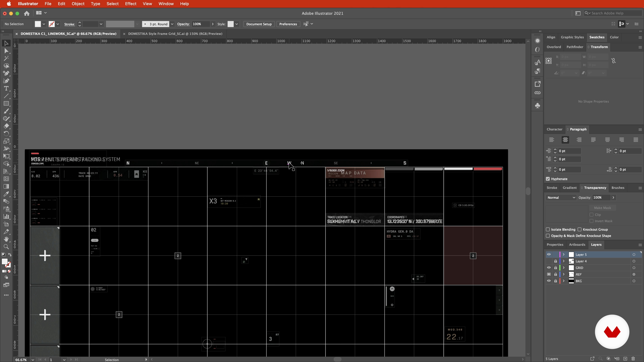Viewport: 644px width, 362px height.
Task: Select the Gradient tool
Action: click(x=6, y=186)
